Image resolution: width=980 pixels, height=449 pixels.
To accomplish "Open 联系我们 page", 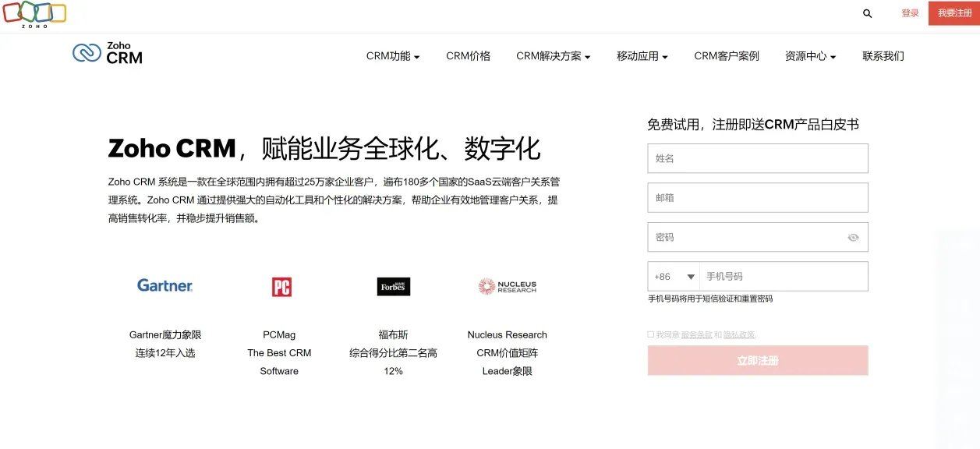I will pos(883,56).
